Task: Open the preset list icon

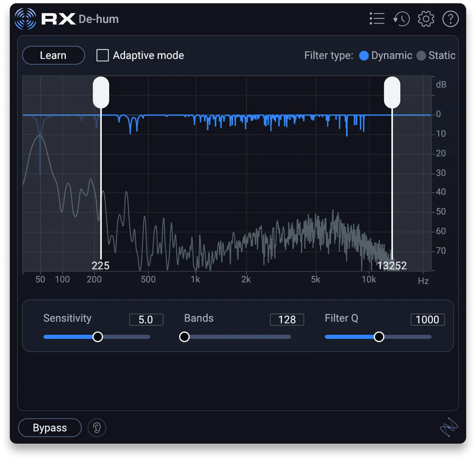Action: click(x=377, y=19)
